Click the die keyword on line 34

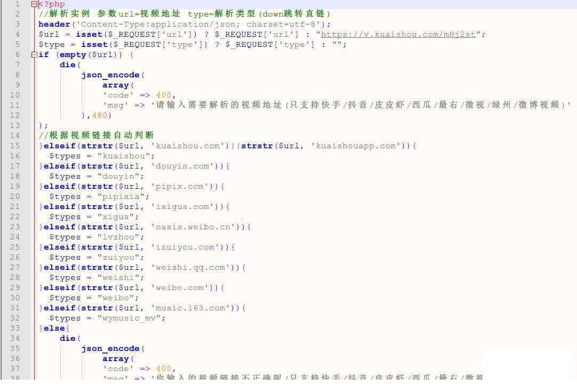tap(67, 338)
